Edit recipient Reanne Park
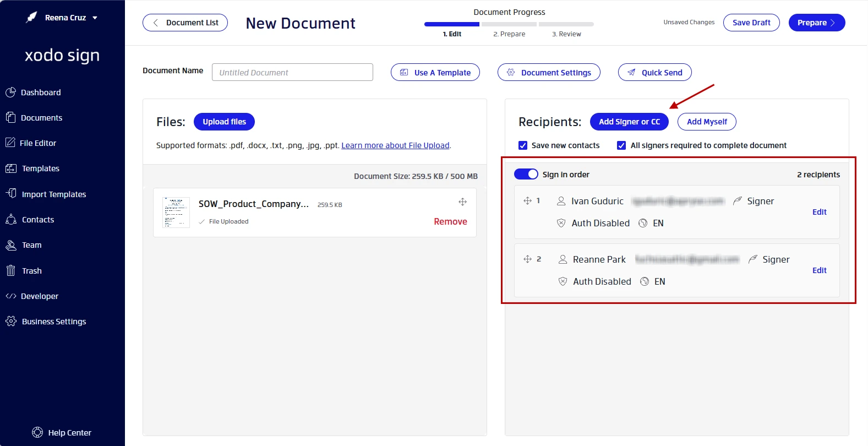 [x=820, y=270]
